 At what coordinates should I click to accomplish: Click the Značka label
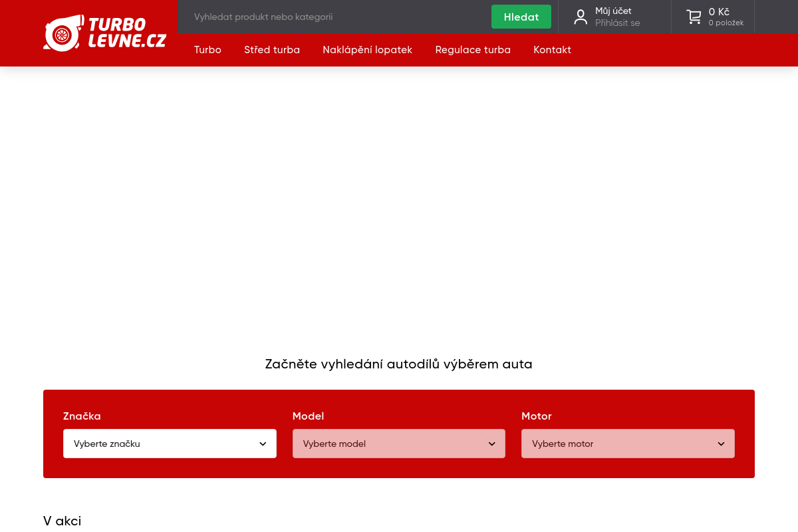click(82, 416)
